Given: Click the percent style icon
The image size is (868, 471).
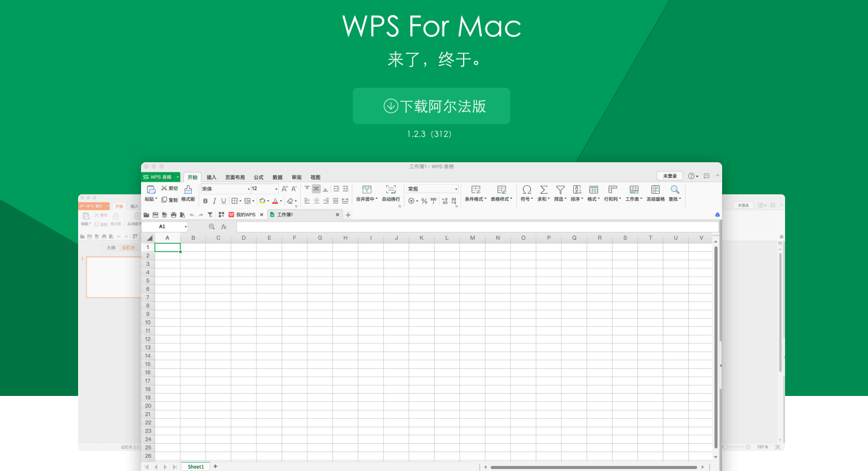Looking at the screenshot, I should pyautogui.click(x=424, y=201).
